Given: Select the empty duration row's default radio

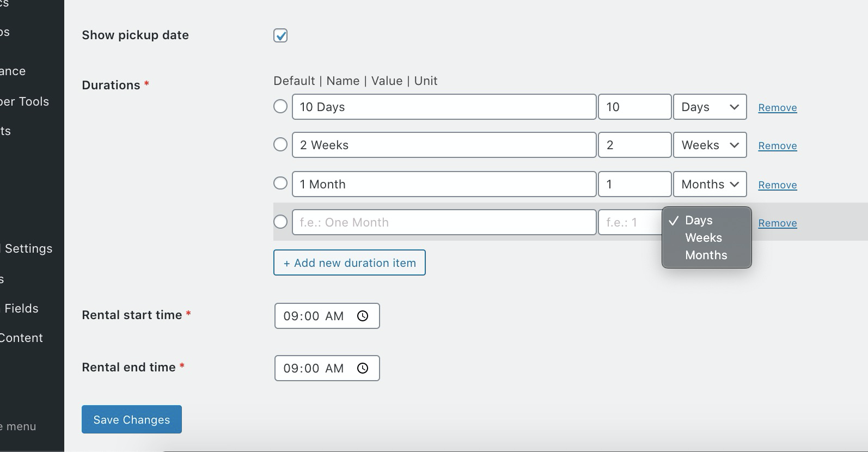Looking at the screenshot, I should click(x=280, y=222).
